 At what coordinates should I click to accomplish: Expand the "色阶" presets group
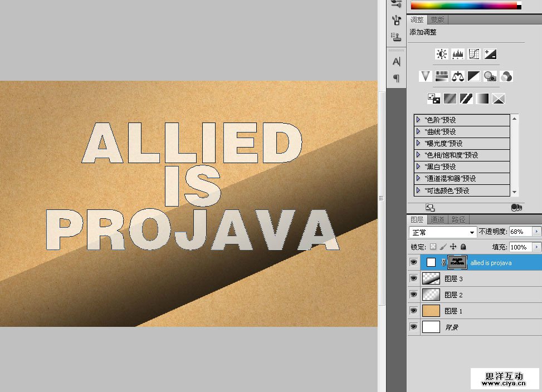tap(419, 120)
